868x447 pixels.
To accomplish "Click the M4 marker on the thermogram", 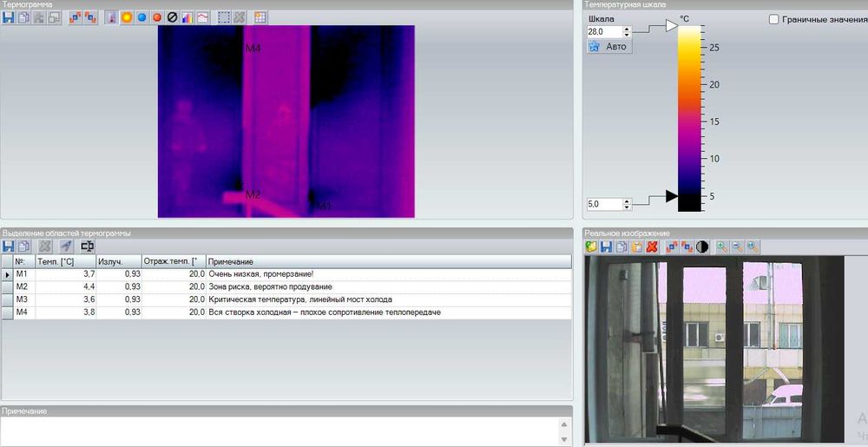I will 253,49.
